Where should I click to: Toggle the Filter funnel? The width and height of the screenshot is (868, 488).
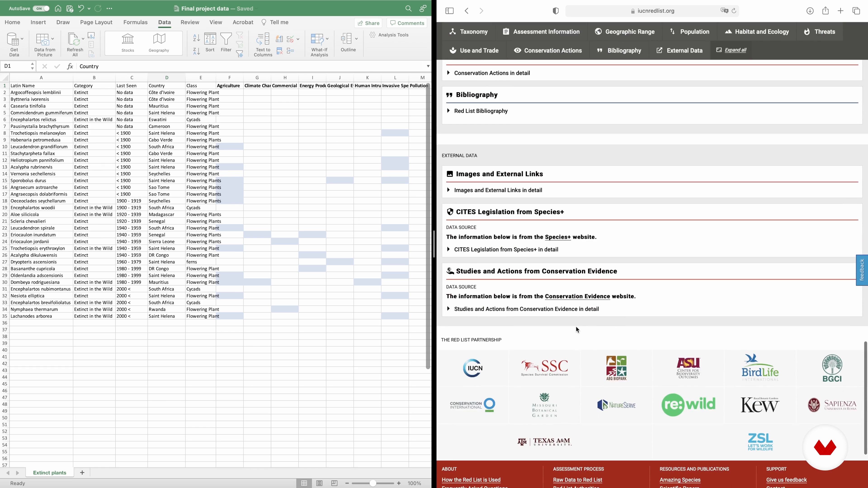[x=226, y=42]
